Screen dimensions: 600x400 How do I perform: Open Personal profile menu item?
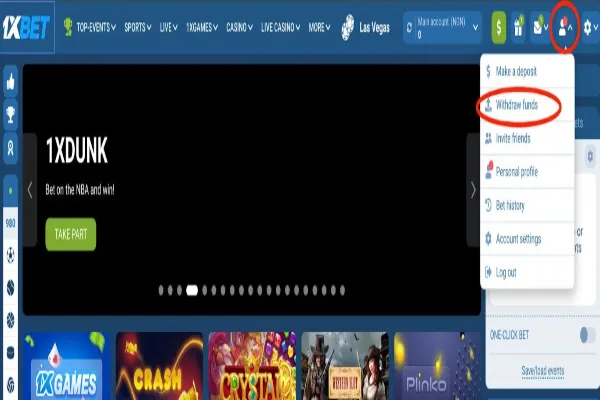click(527, 171)
